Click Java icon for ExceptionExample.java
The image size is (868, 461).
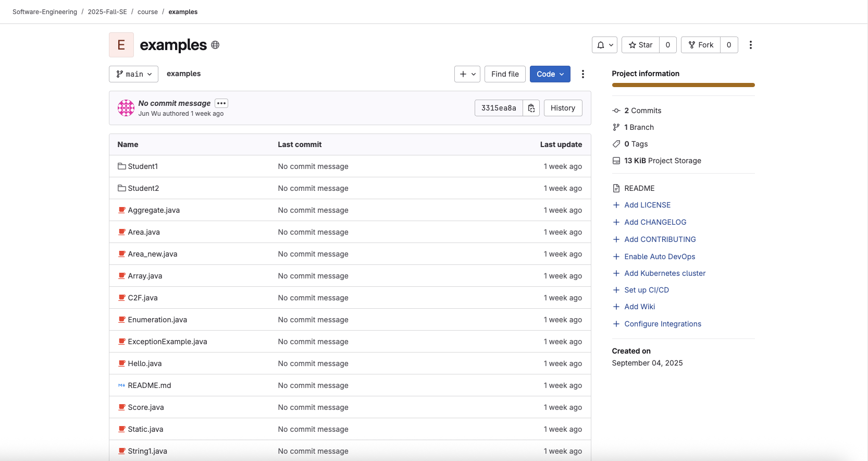click(122, 342)
